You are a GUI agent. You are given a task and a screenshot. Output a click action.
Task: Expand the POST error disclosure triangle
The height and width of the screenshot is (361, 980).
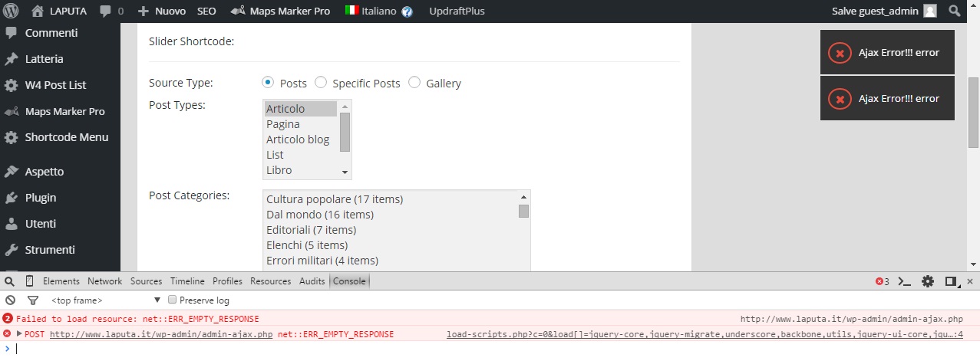(19, 333)
